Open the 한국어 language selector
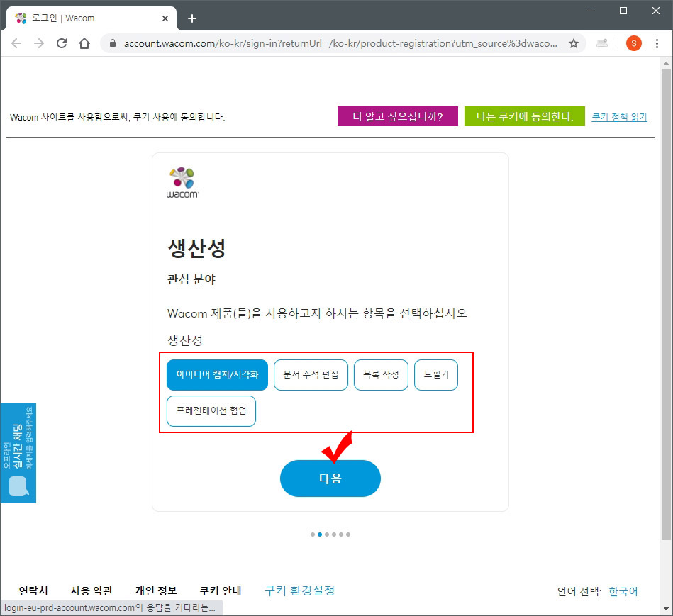The image size is (673, 616). 621,590
